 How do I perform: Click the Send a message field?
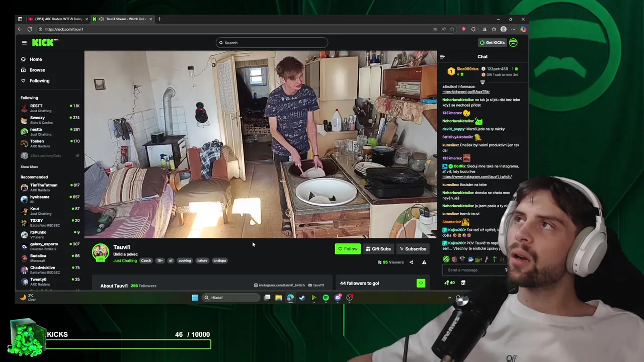(475, 270)
